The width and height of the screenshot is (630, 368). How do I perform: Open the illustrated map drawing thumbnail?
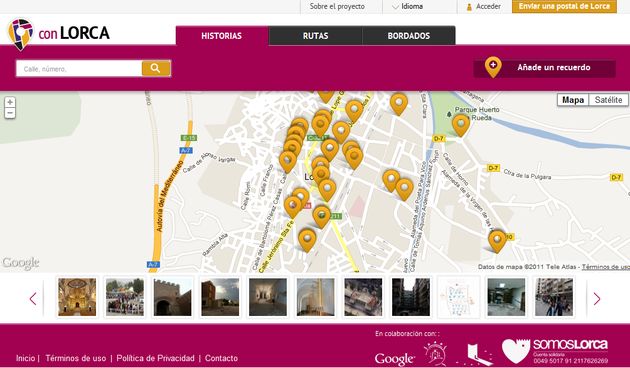[458, 297]
